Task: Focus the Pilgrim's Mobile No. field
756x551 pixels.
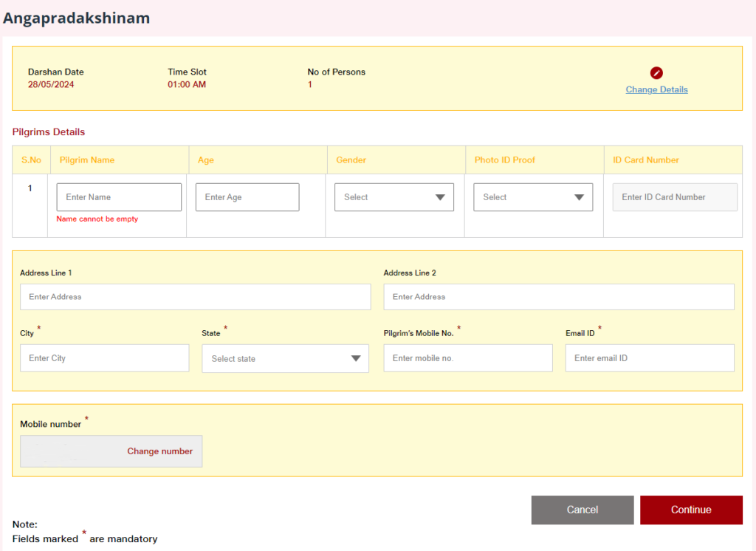Action: pos(468,358)
